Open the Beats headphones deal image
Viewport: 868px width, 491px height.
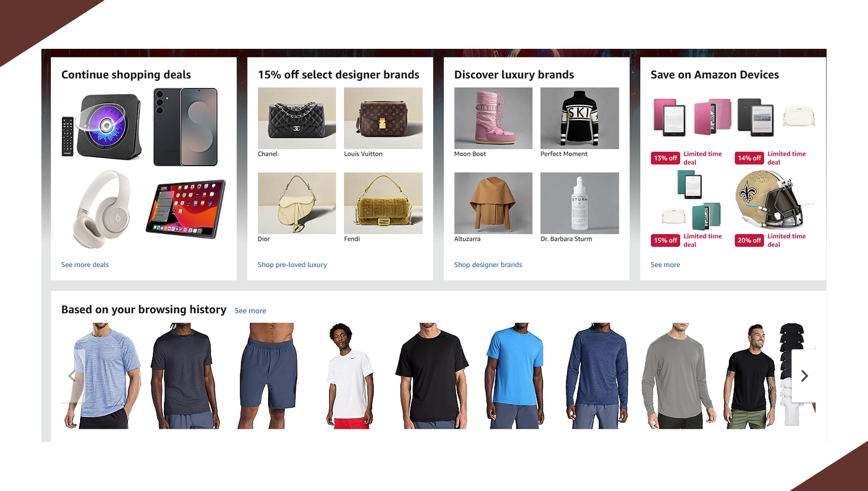click(x=102, y=209)
